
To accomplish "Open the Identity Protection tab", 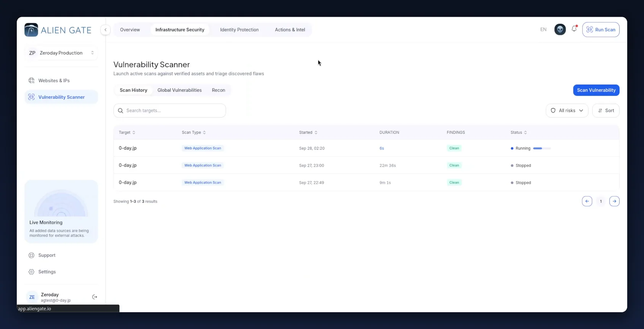I will pos(239,30).
